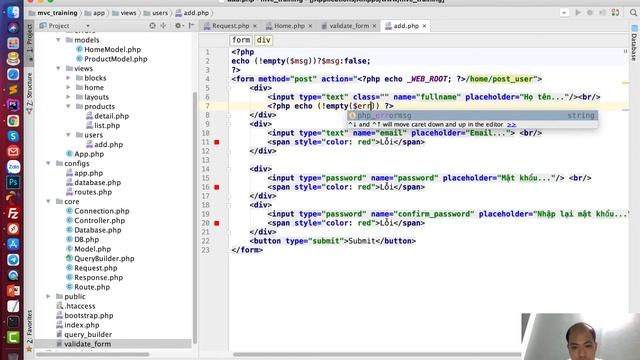Screen dimensions: 640x360
Task: Click the collapse all icon in Project panel
Action: pos(163,26)
